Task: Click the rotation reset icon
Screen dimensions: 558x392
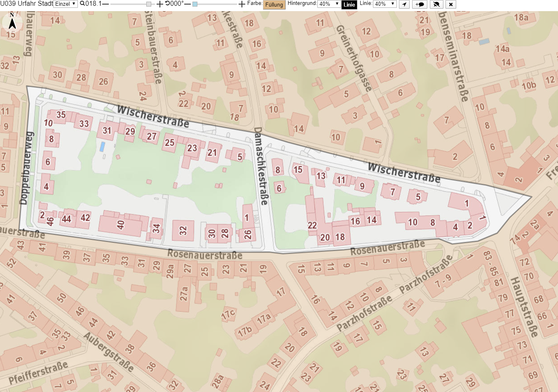Action: point(167,4)
